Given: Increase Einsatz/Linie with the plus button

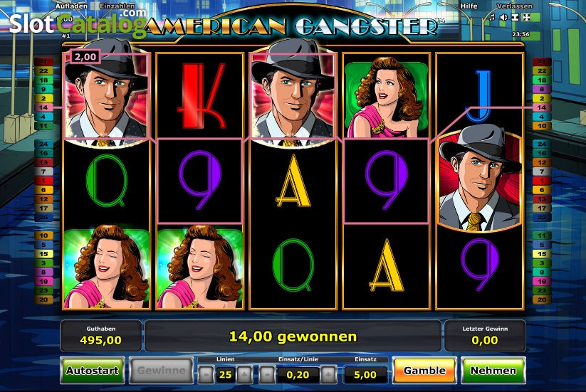Looking at the screenshot, I should [328, 374].
